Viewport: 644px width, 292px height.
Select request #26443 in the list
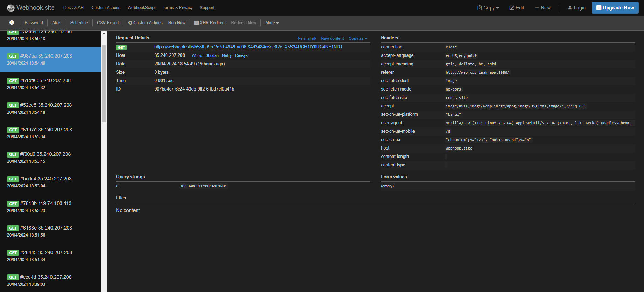50,256
